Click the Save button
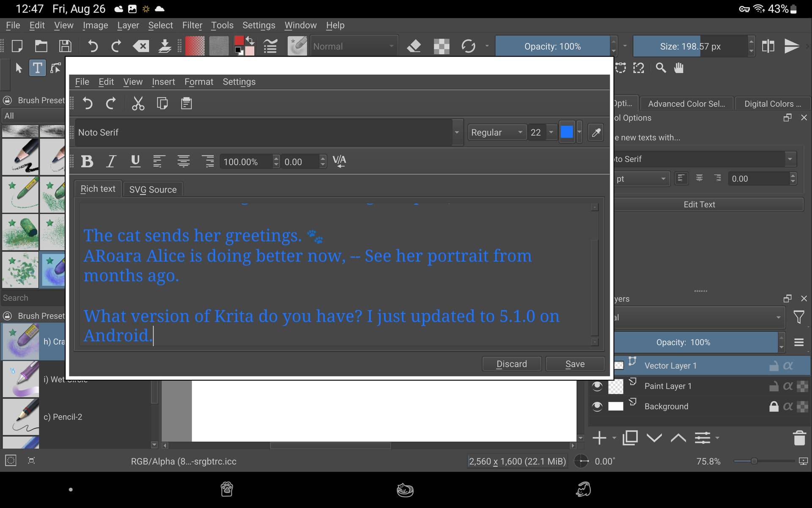Viewport: 812px width, 508px height. [x=575, y=364]
